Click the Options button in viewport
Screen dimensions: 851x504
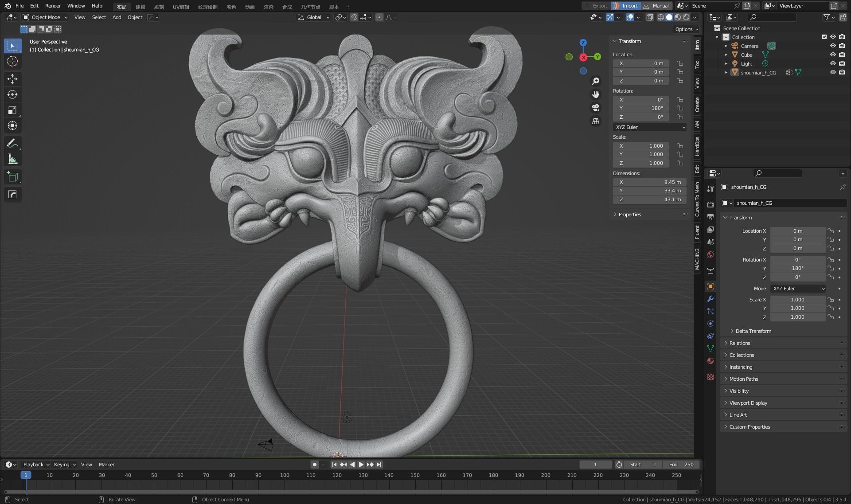click(x=686, y=29)
